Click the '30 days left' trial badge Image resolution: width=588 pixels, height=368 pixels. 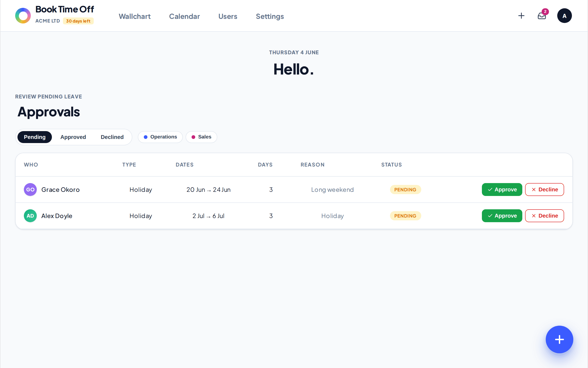78,21
